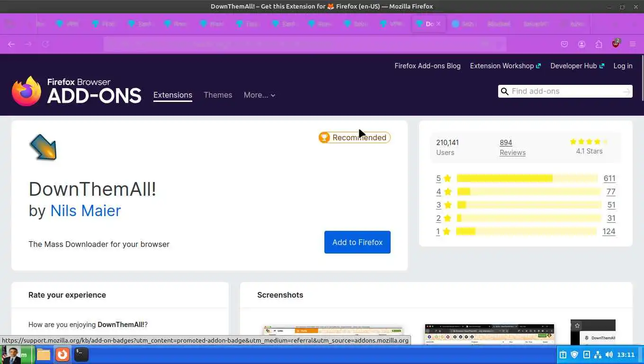Viewport: 644px width, 364px height.
Task: Switch to the tab right of DownThemAll
Action: [464, 24]
